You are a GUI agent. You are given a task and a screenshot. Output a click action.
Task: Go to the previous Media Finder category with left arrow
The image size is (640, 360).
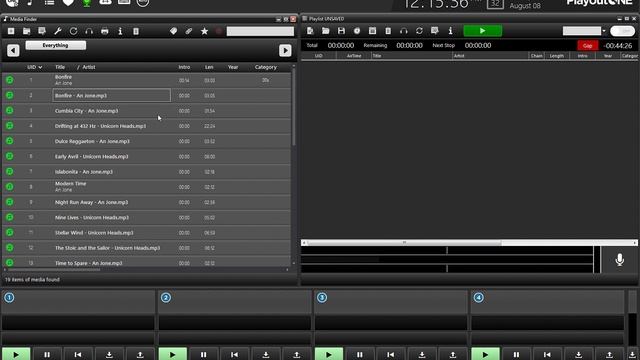(13, 50)
